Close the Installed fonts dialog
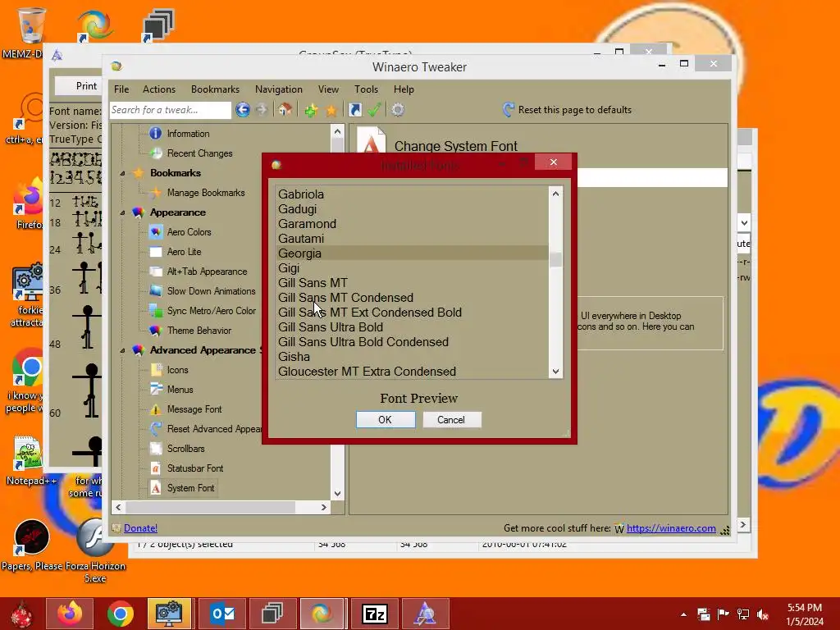The height and width of the screenshot is (630, 840). tap(554, 162)
